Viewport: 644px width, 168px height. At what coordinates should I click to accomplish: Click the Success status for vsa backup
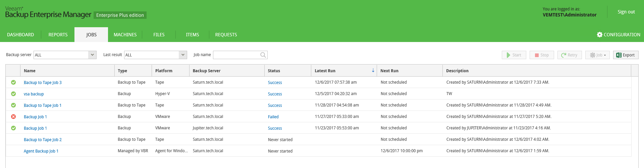click(275, 94)
